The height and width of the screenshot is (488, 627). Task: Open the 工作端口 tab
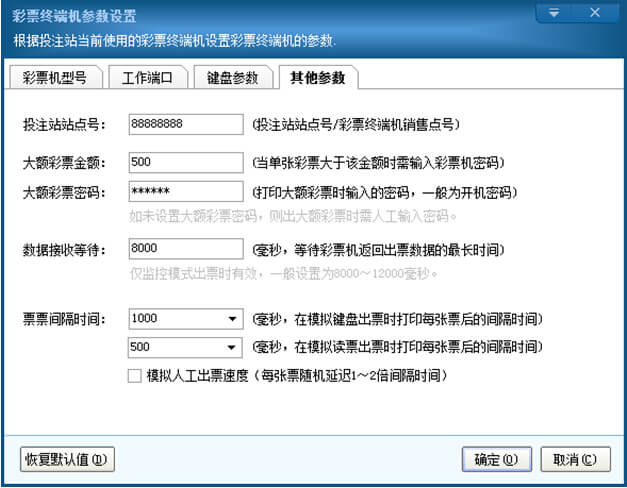(x=147, y=78)
